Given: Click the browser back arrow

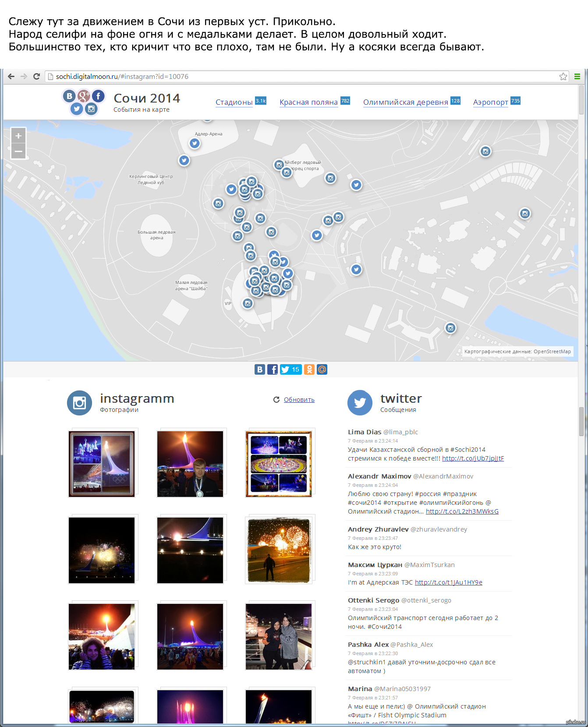Looking at the screenshot, I should 11,76.
